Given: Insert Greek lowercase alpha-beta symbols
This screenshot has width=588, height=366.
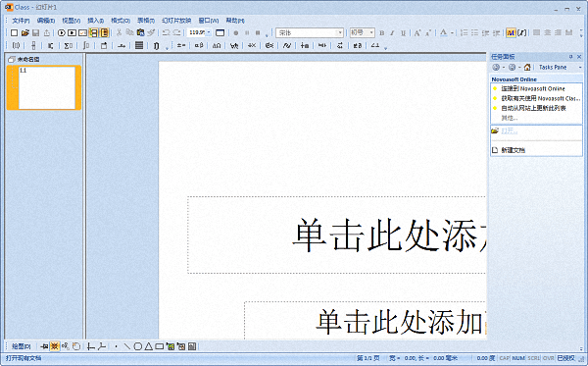Looking at the screenshot, I should point(199,46).
